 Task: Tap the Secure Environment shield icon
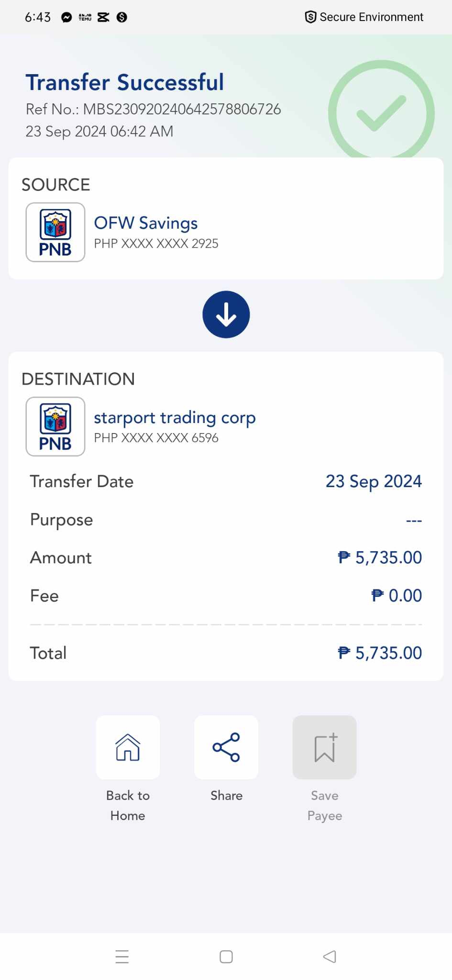(x=310, y=17)
